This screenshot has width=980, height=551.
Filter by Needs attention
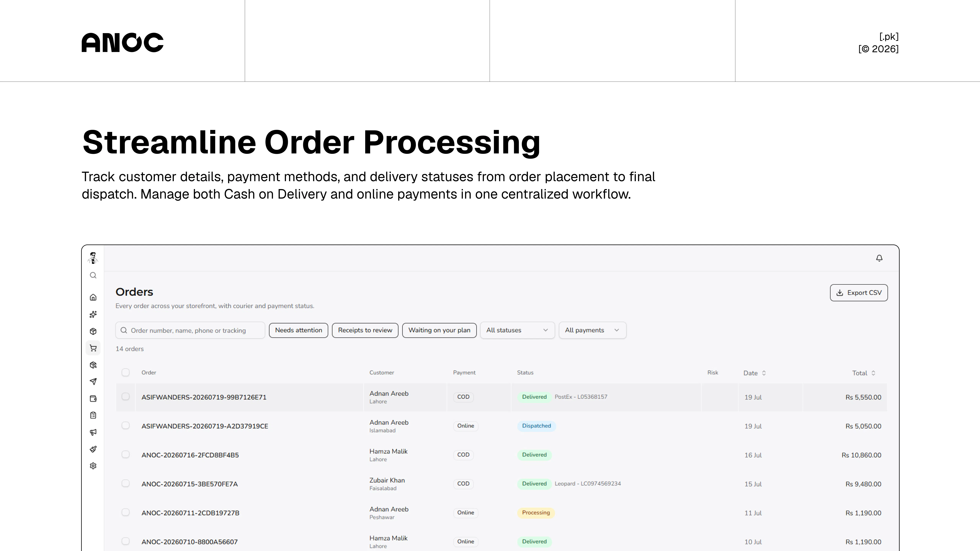coord(299,330)
